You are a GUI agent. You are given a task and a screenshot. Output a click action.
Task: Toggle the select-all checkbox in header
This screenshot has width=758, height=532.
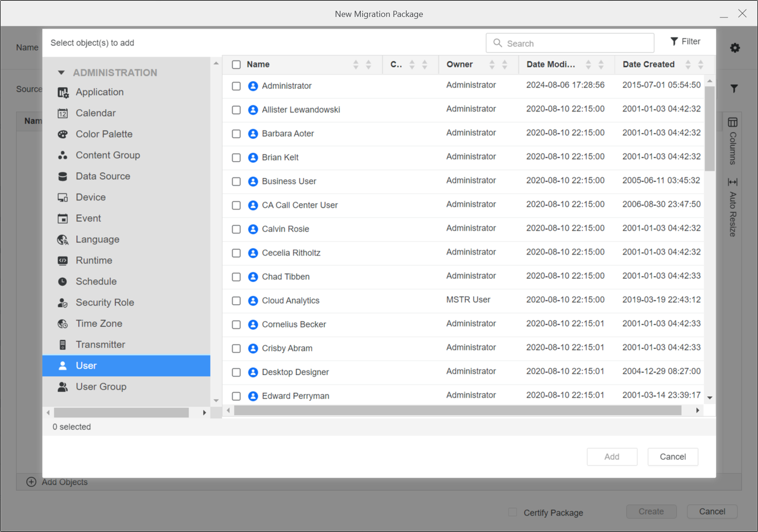pos(236,65)
